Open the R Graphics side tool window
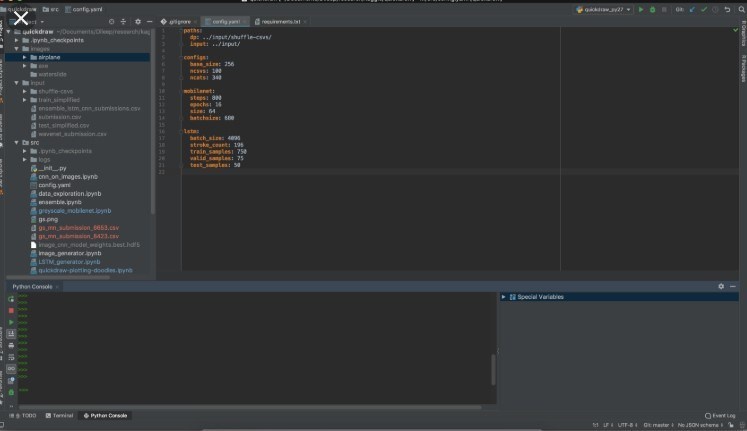747x431 pixels. pyautogui.click(x=743, y=34)
